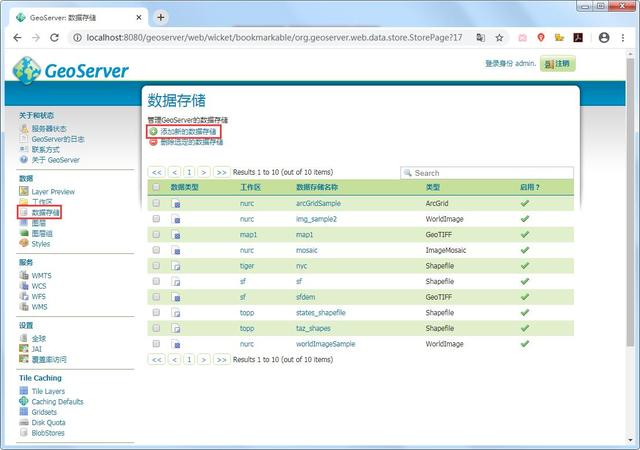Click the raster type icon for arcGridSample
640x450 pixels.
tap(176, 203)
